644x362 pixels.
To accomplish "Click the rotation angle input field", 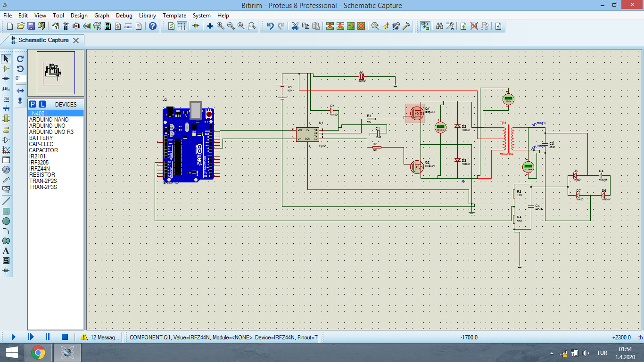I will click(x=20, y=78).
